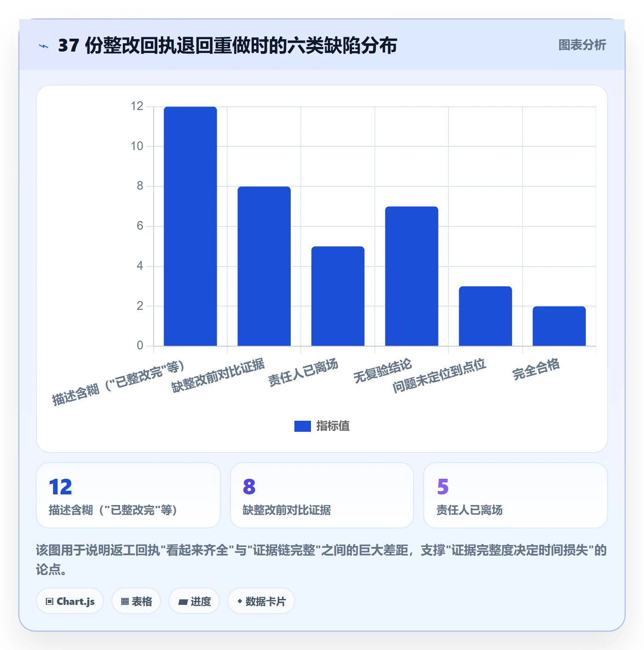This screenshot has height=650, width=644.
Task: Click the x-axis label 完全合格
Action: (536, 369)
